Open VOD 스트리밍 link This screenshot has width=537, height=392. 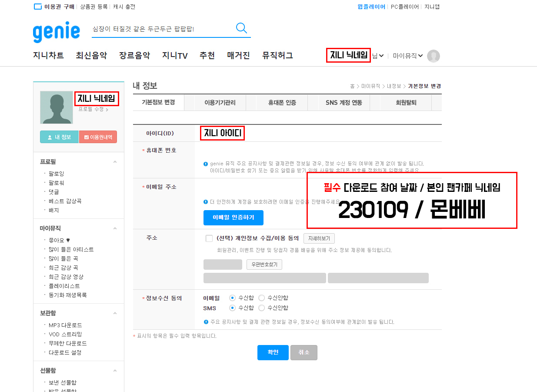point(65,334)
